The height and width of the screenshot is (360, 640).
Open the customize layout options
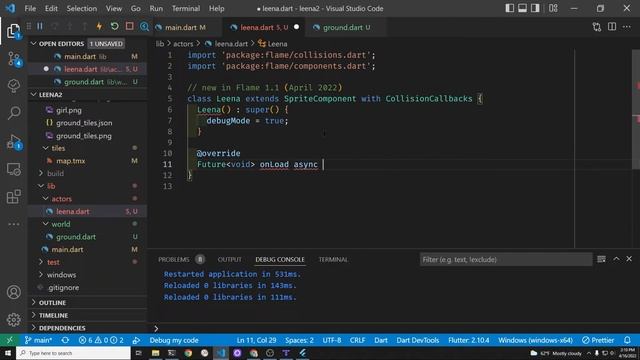[553, 8]
